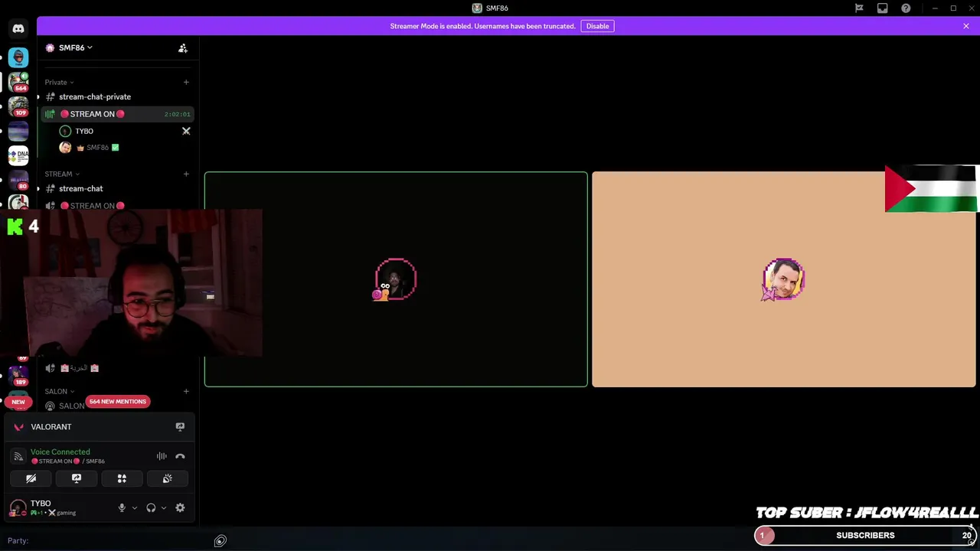
Task: Toggle camera on or off button
Action: pyautogui.click(x=31, y=478)
